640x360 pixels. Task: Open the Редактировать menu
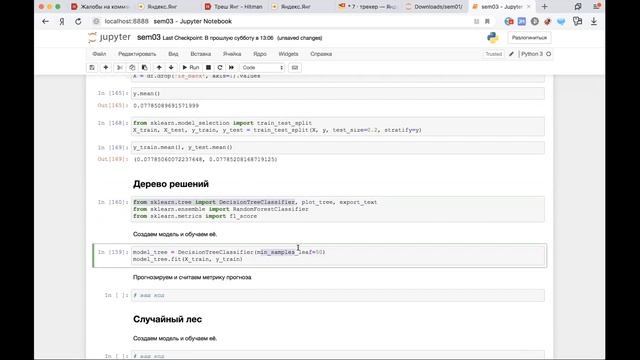point(137,54)
